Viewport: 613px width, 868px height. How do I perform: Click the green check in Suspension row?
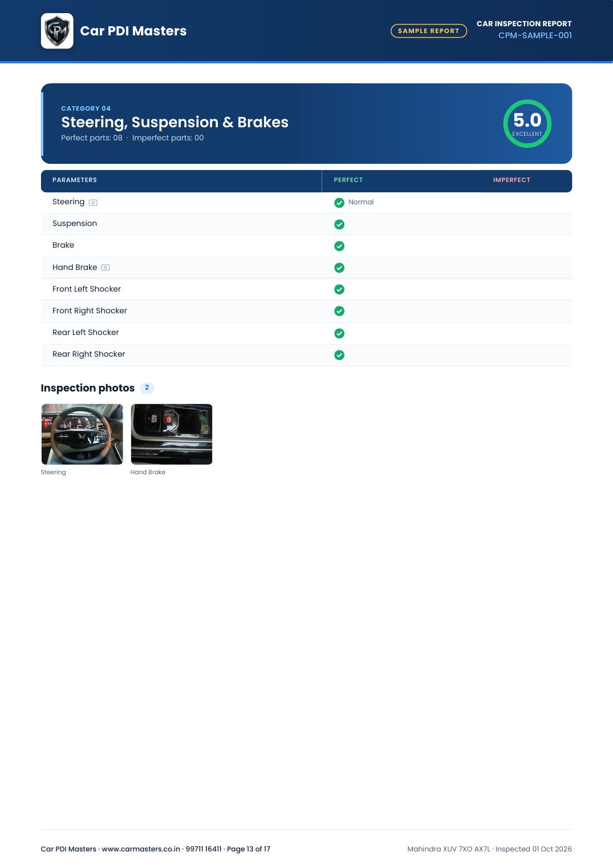(339, 224)
